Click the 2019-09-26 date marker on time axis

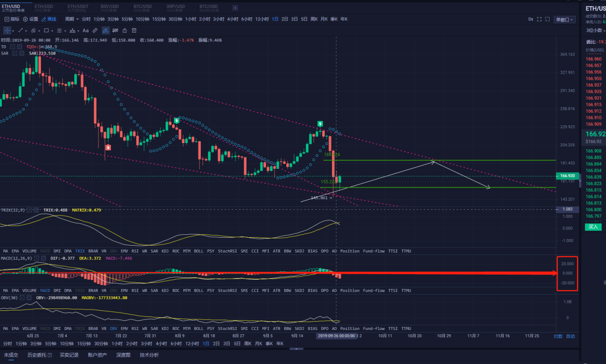pos(337,336)
